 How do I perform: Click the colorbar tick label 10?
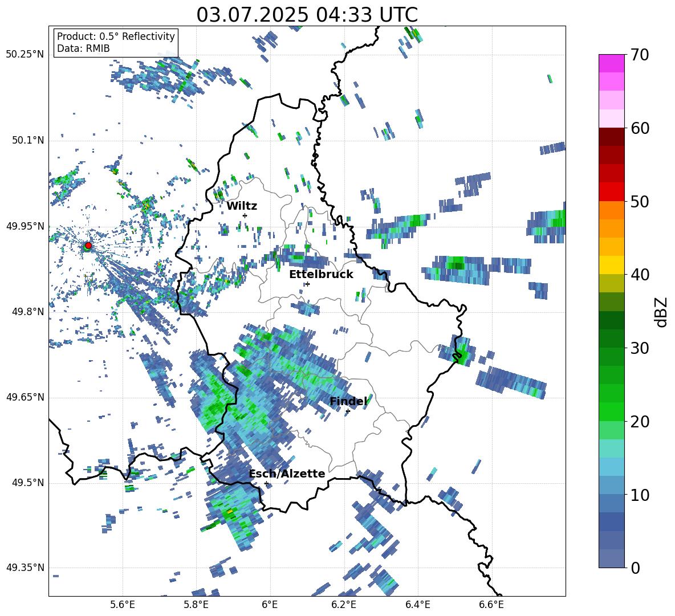[640, 495]
